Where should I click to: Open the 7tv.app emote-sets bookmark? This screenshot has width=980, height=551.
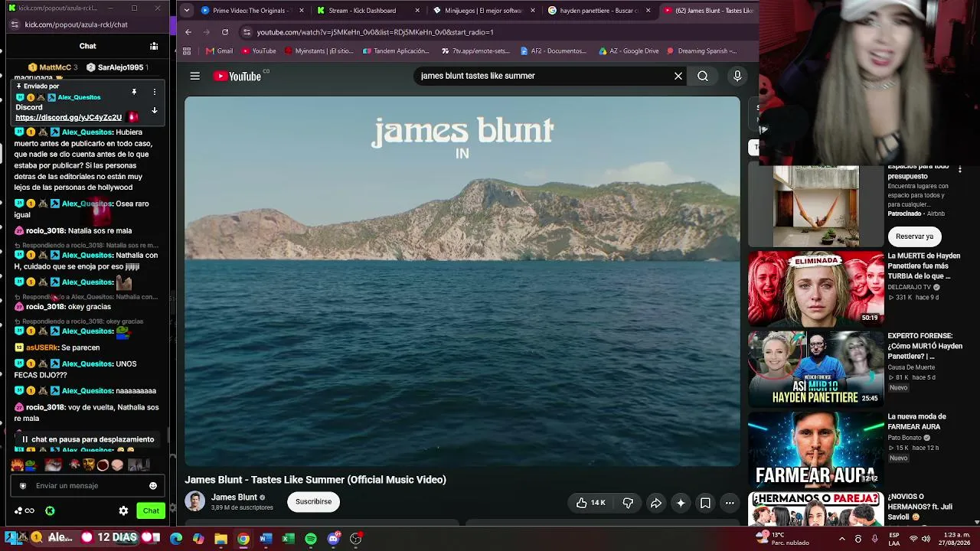click(x=475, y=51)
